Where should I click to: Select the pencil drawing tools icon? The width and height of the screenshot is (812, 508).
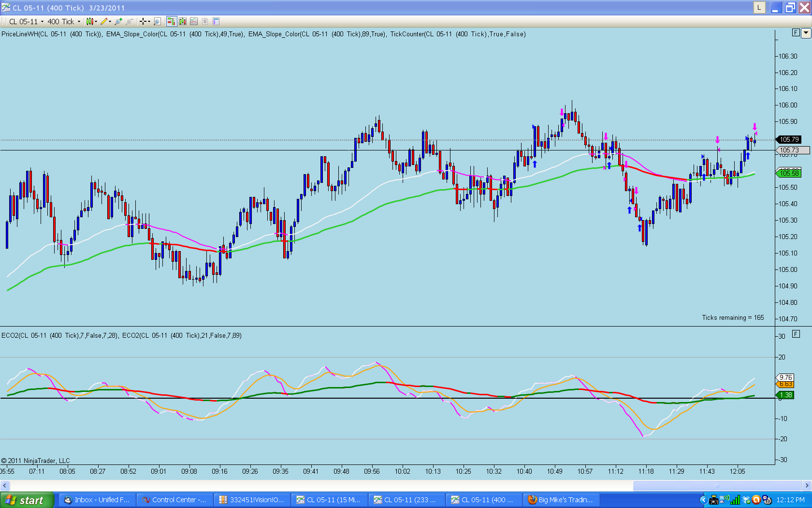click(104, 21)
